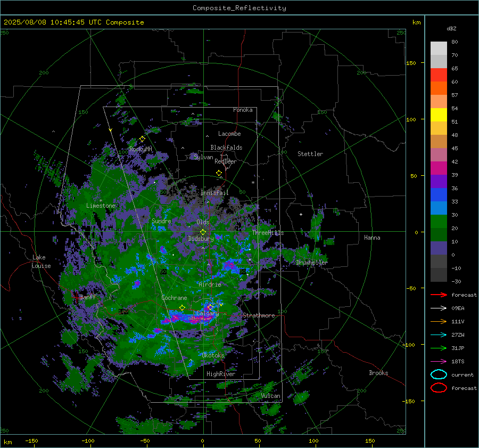Click the Blackfalds town label
This screenshot has width=479, height=448.
click(x=226, y=148)
